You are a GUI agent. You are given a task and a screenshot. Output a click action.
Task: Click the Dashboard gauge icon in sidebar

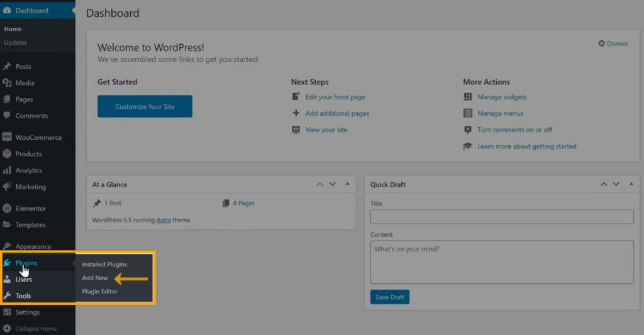tap(7, 10)
